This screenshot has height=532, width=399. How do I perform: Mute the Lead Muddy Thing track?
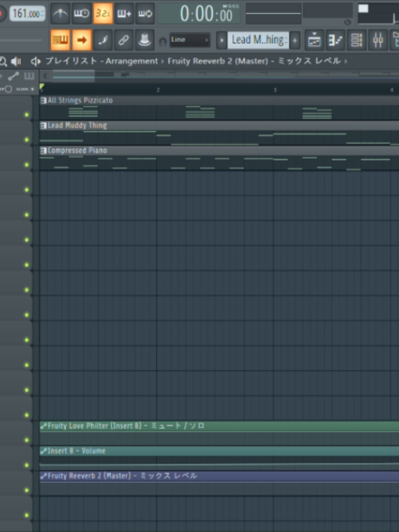tap(26, 139)
